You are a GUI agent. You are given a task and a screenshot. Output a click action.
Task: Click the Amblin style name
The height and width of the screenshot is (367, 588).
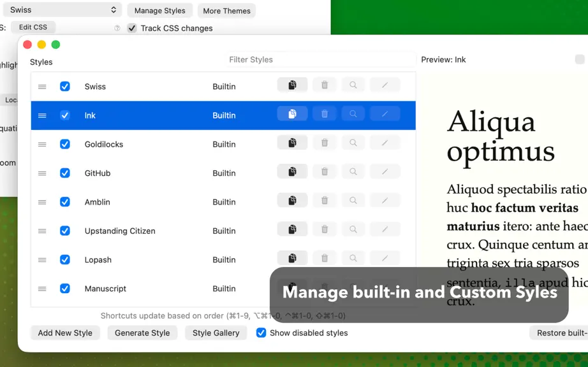98,202
